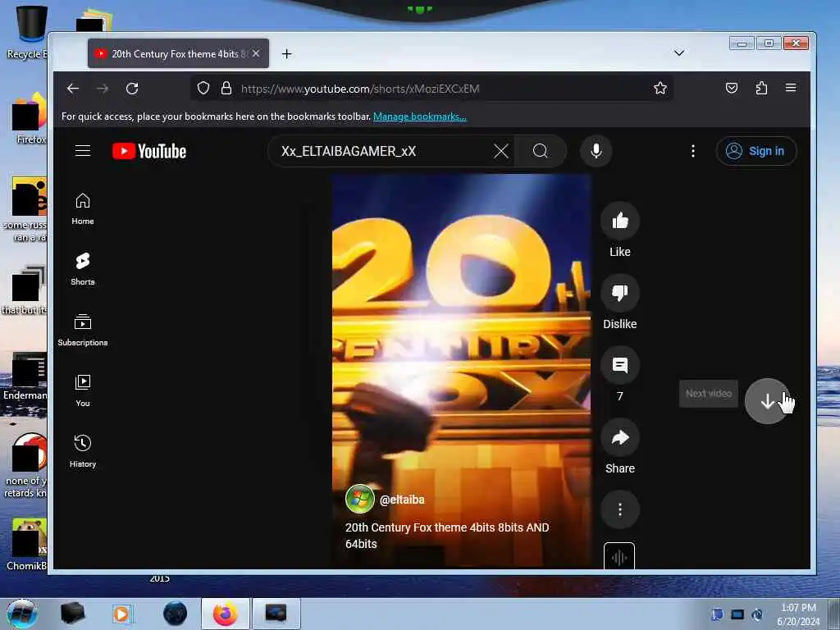The image size is (840, 630).
Task: Open History in the YouTube sidebar
Action: 83,452
